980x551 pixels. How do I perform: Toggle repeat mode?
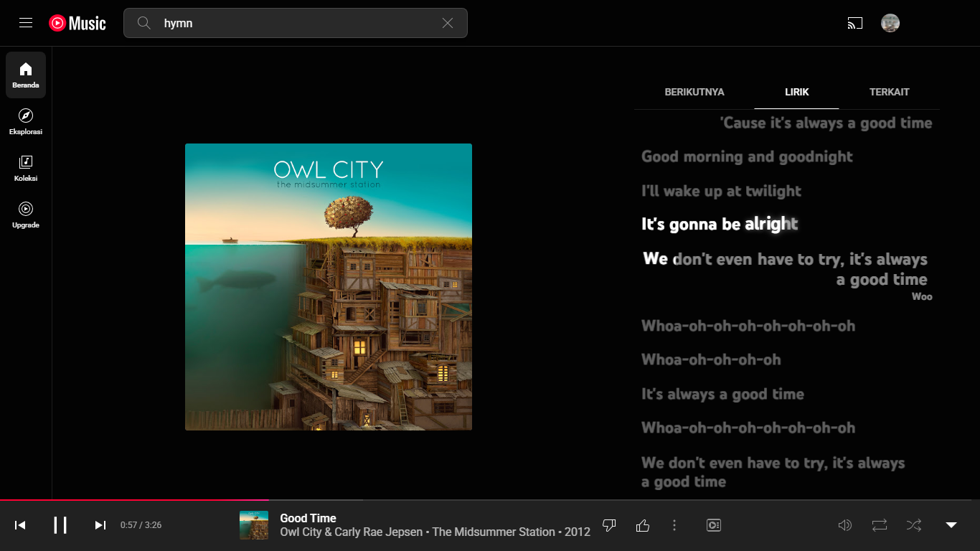pos(880,525)
